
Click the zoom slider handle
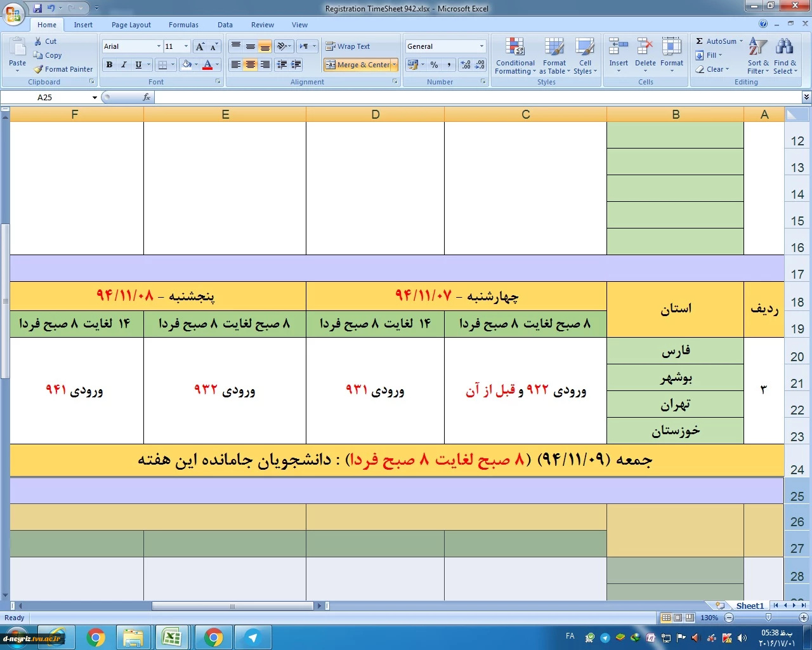[768, 618]
